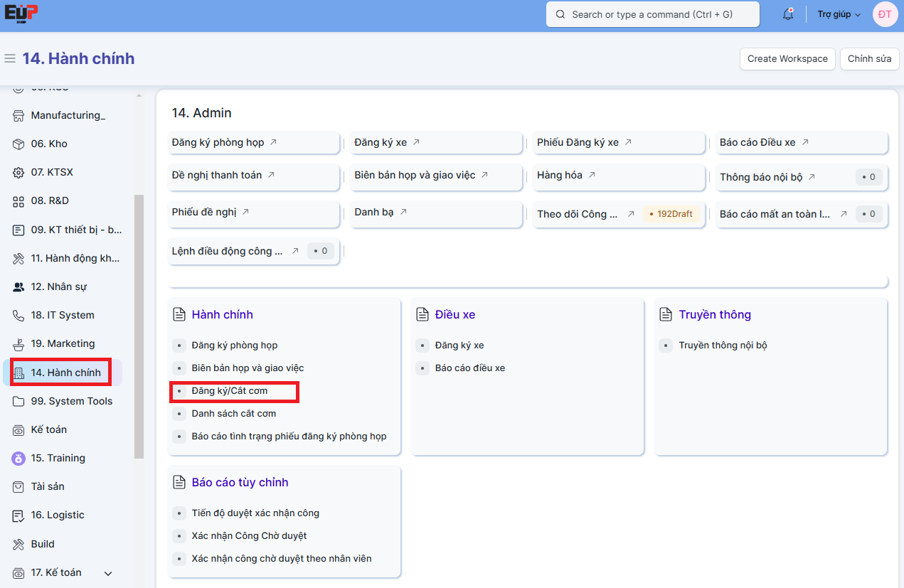Click the 12. Nhân sự people icon

[18, 287]
